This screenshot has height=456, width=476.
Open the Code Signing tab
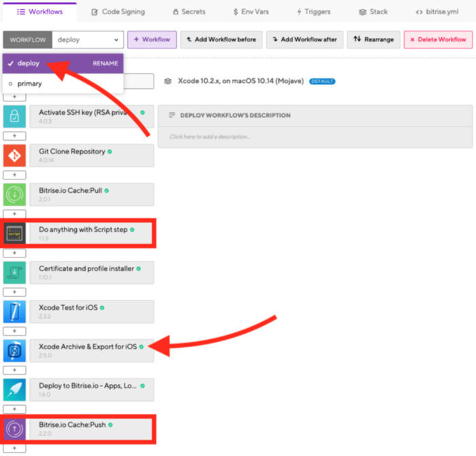(118, 12)
